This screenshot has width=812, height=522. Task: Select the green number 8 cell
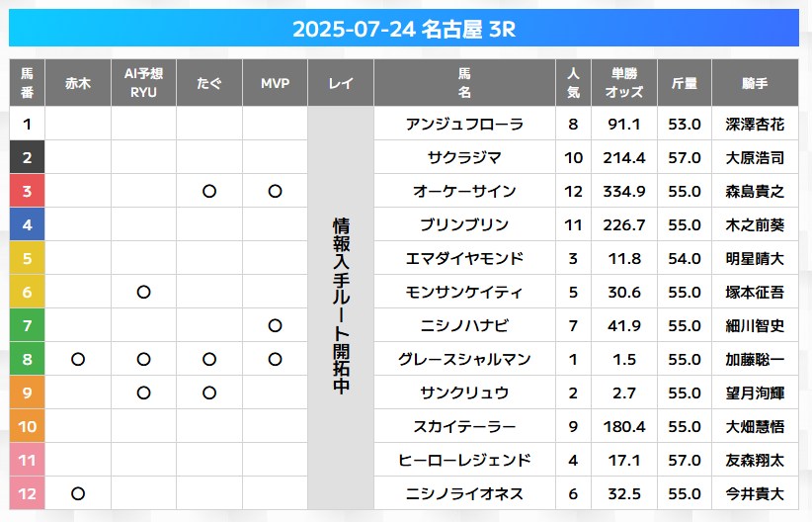[x=27, y=359]
